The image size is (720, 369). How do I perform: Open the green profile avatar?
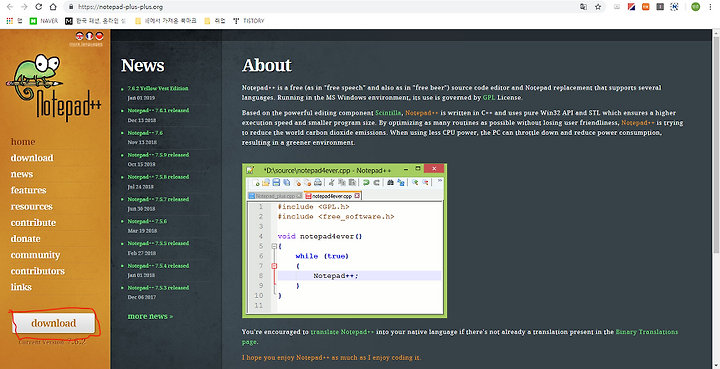695,7
